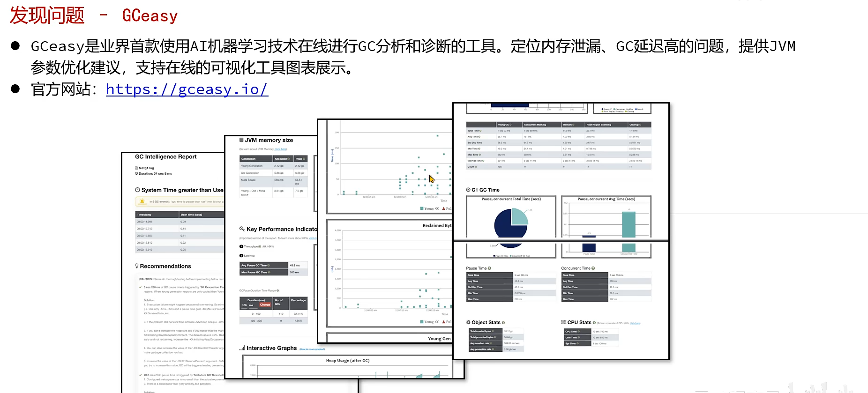The width and height of the screenshot is (868, 393).
Task: Click the 'User Time:' row in CPU Stats
Action: [x=591, y=337]
